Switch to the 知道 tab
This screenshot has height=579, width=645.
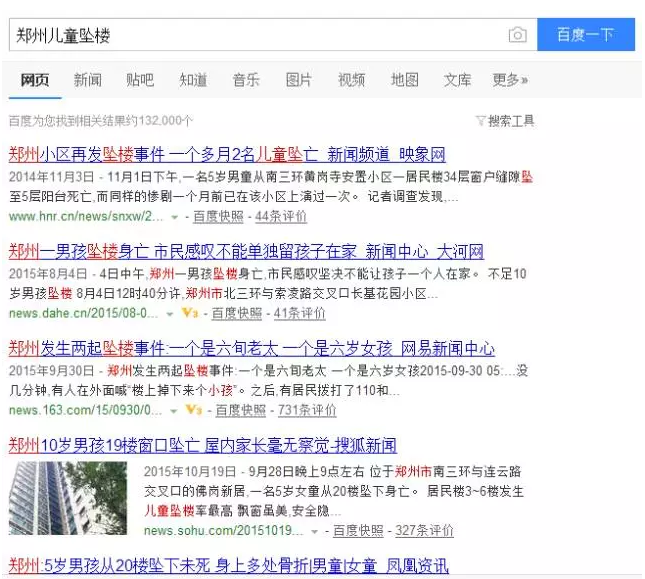pyautogui.click(x=193, y=80)
